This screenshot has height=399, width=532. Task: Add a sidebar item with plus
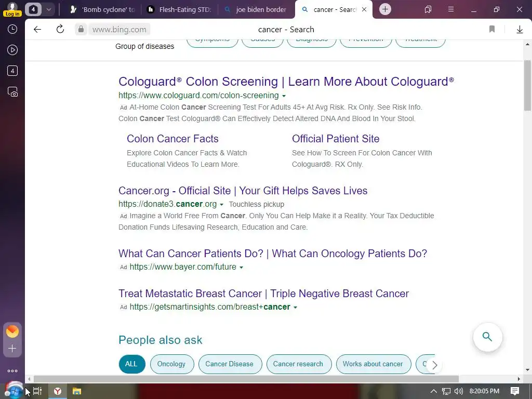point(12,349)
